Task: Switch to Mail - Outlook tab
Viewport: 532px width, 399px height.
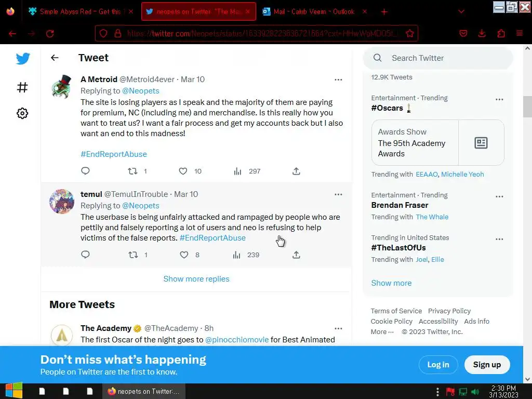Action: pos(314,11)
